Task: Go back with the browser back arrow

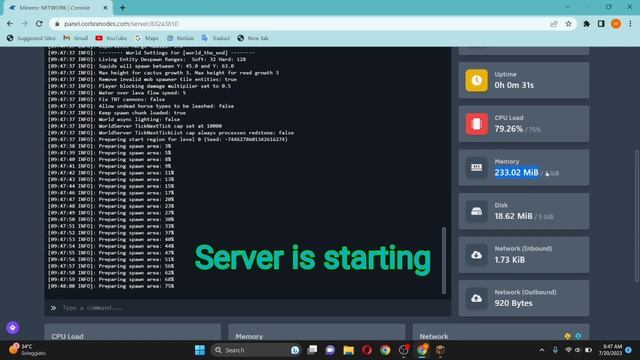Action: click(x=10, y=24)
